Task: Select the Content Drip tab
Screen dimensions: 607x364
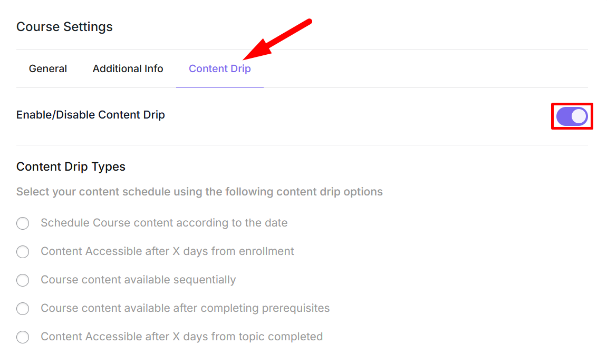Action: tap(219, 69)
